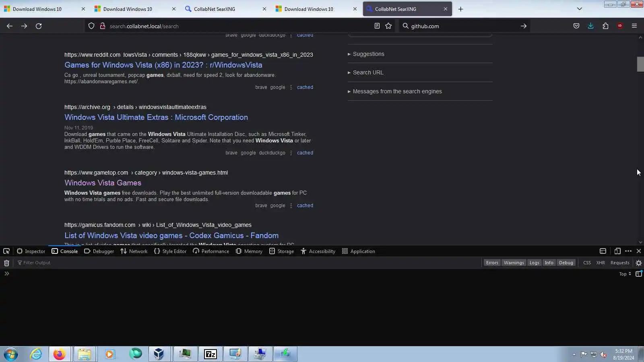Clear console output with trash icon
644x362 pixels.
pos(6,263)
